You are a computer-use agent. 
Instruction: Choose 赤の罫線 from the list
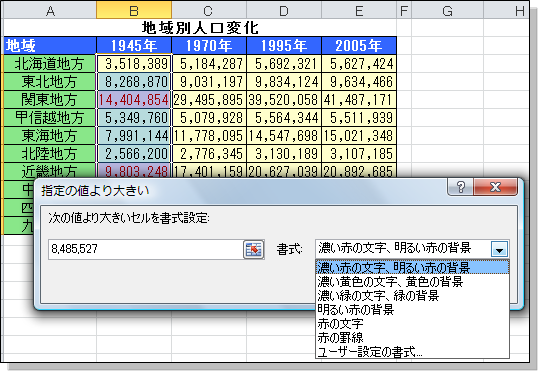pos(412,338)
